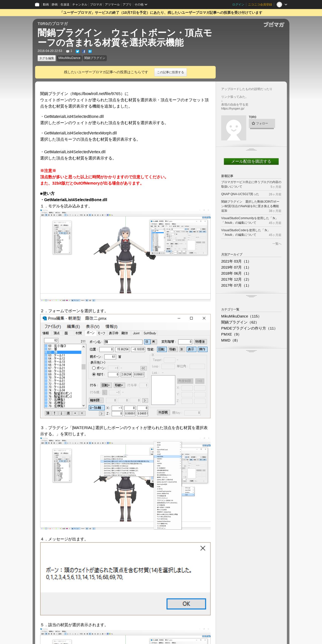Open article QNAP QNA-UC5G1T買った
Screen dimensions: 322x644
240,194
